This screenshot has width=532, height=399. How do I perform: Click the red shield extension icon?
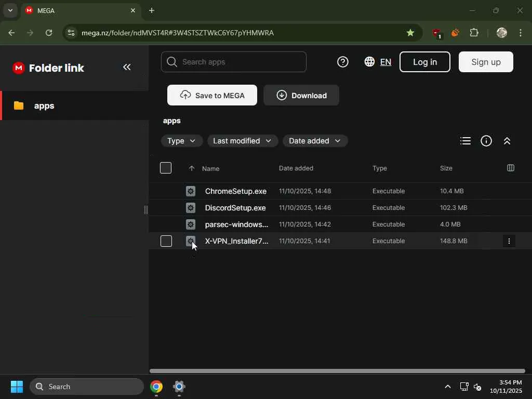pos(436,33)
